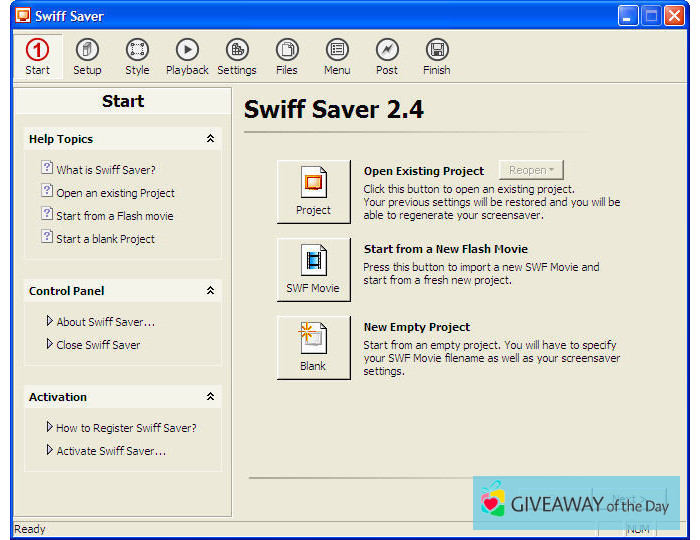Viewport: 700px width, 540px height.
Task: Collapse the Help Topics section
Action: (210, 139)
